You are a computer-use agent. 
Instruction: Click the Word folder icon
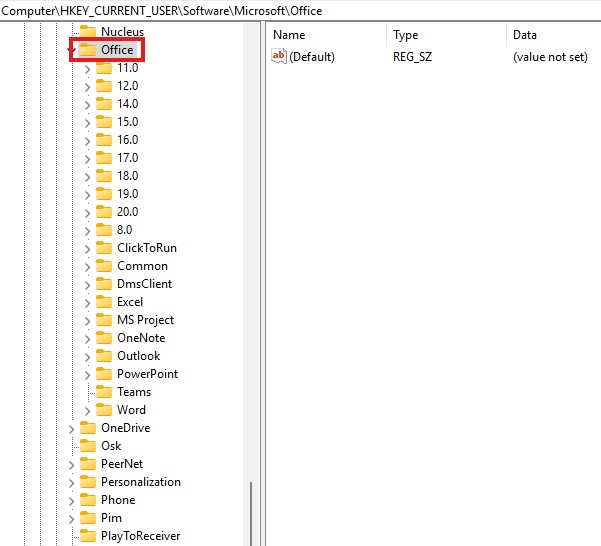(x=103, y=410)
